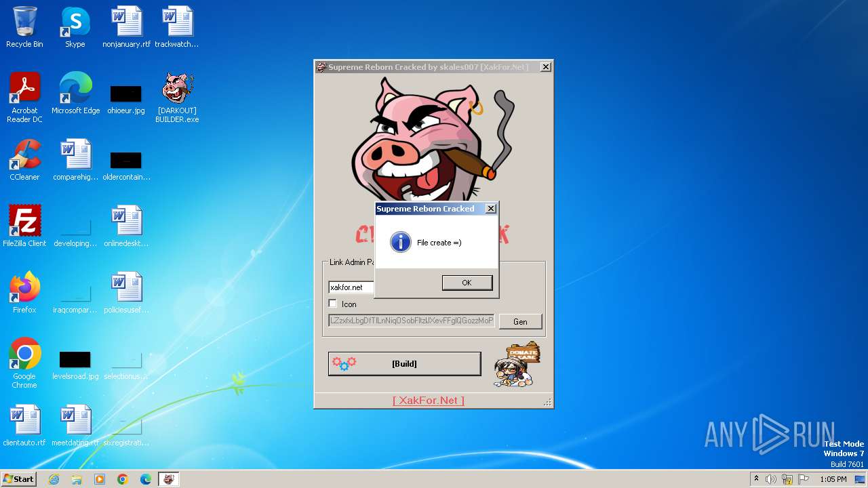Select the meetdating.rtf document icon
Viewport: 868px width, 488px height.
pyautogui.click(x=75, y=426)
